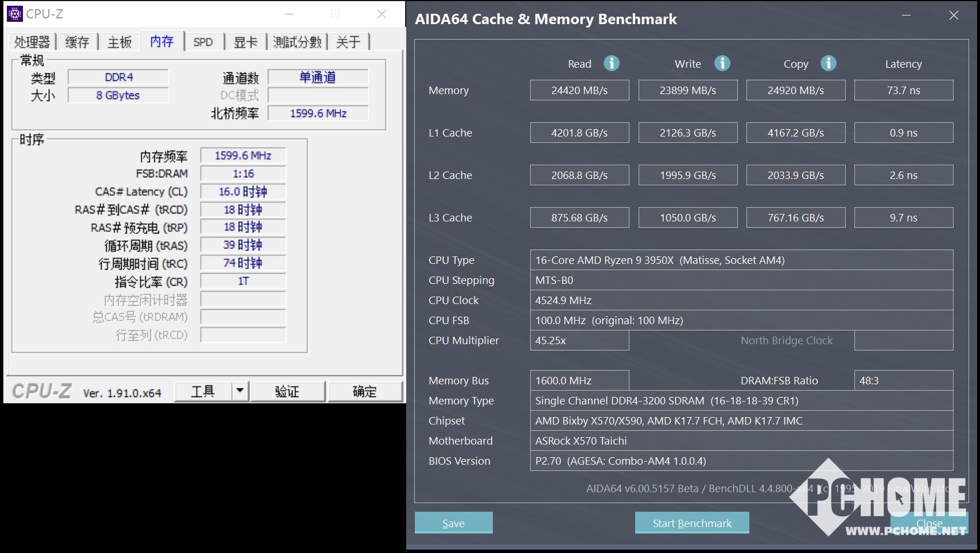Switch to the 主板 tab in CPU-Z

119,42
